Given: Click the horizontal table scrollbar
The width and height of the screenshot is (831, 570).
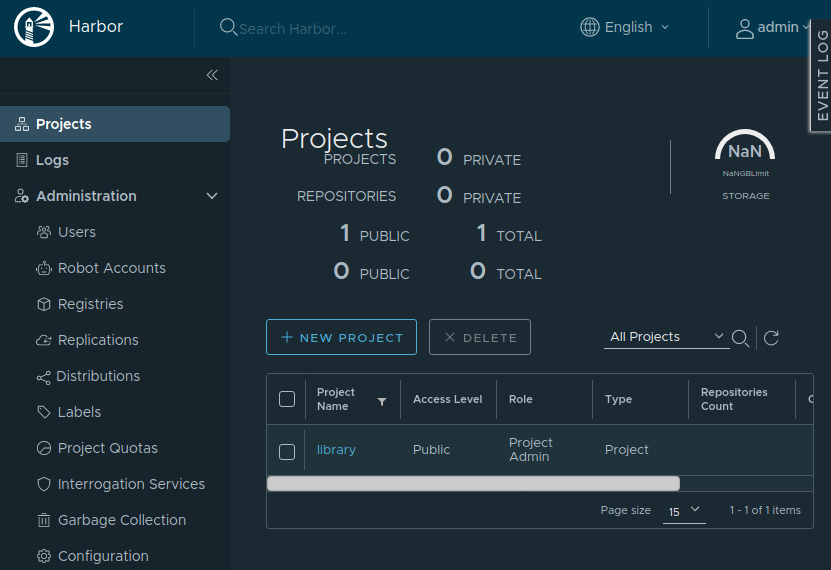Looking at the screenshot, I should [473, 483].
